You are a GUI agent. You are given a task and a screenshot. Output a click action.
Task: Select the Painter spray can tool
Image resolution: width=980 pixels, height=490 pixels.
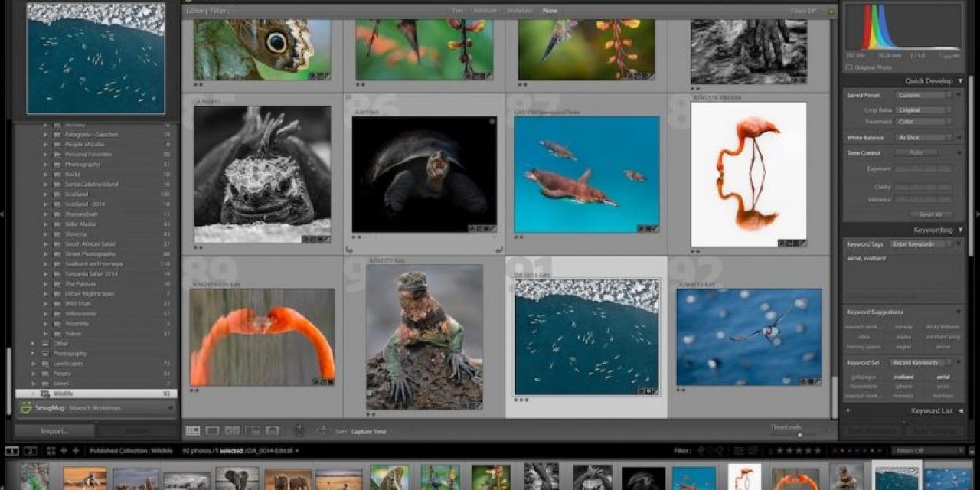[x=299, y=431]
